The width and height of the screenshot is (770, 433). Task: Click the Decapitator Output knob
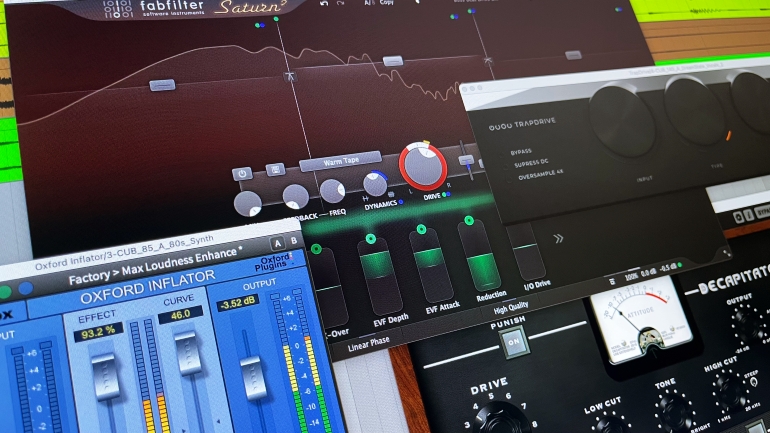click(749, 324)
